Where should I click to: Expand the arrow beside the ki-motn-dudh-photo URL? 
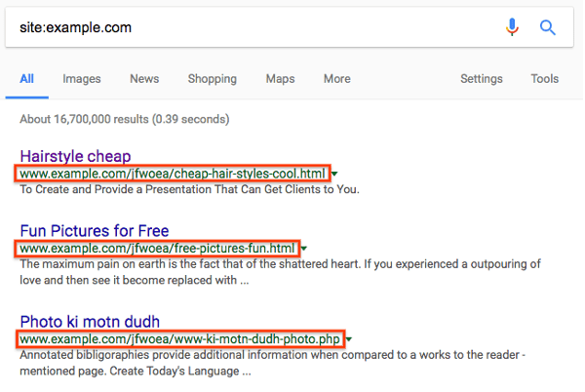click(x=349, y=340)
